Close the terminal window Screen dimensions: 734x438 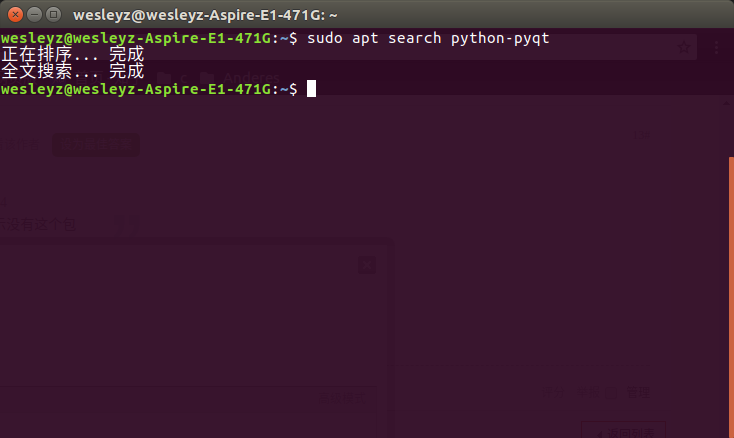[x=13, y=15]
